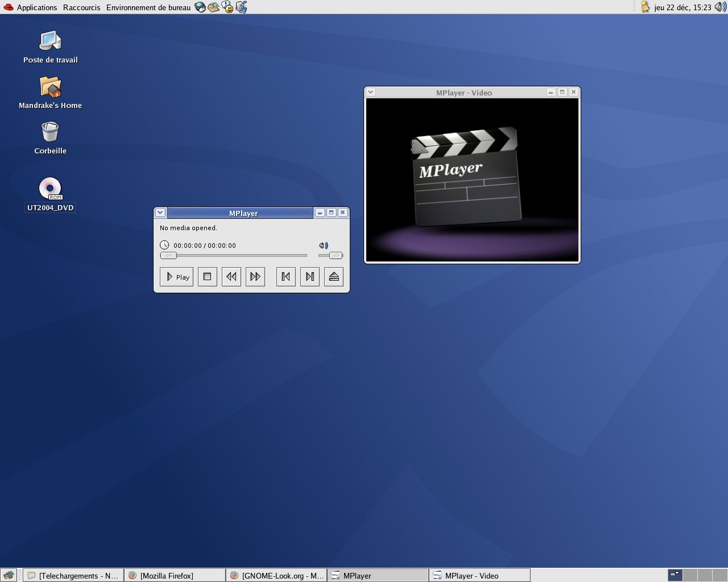Open the Environnement de bureau menu
Viewport: 728px width, 582px height.
(x=148, y=7)
